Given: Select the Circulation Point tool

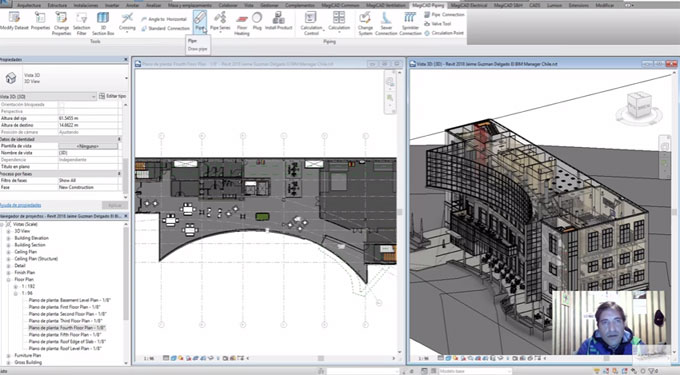Looking at the screenshot, I should [x=444, y=33].
